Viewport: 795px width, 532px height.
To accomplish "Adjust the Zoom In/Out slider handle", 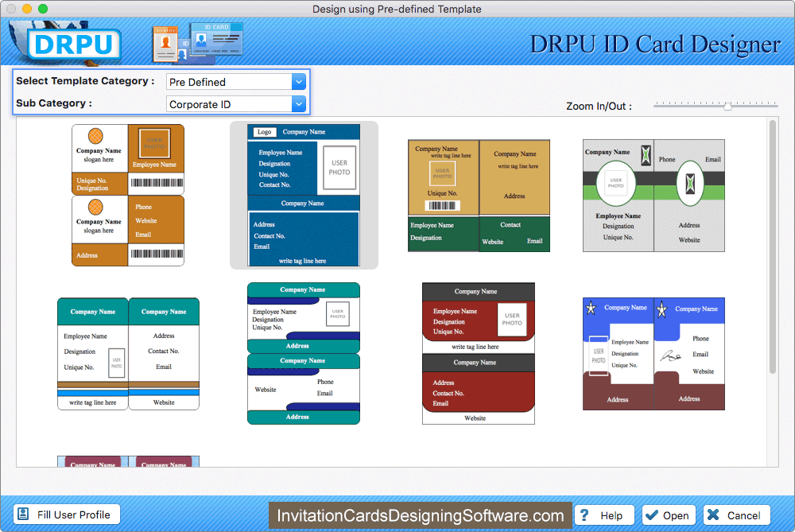I will click(727, 106).
